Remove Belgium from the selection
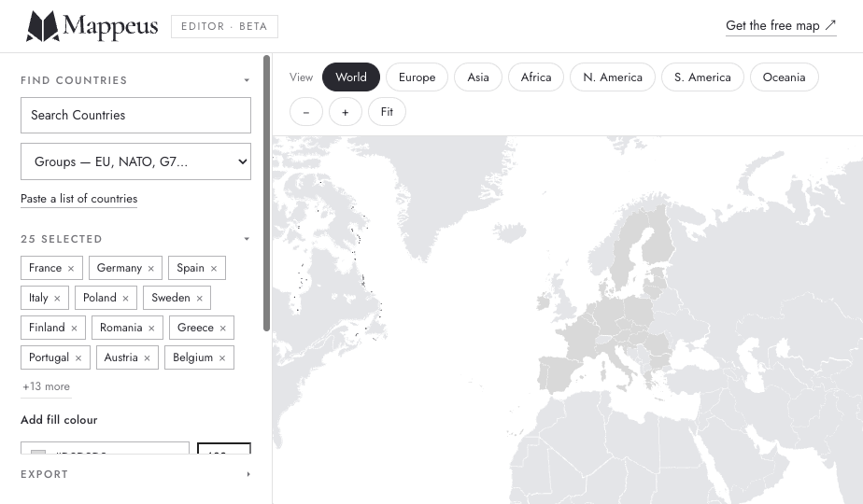The height and width of the screenshot is (504, 863). coord(222,358)
